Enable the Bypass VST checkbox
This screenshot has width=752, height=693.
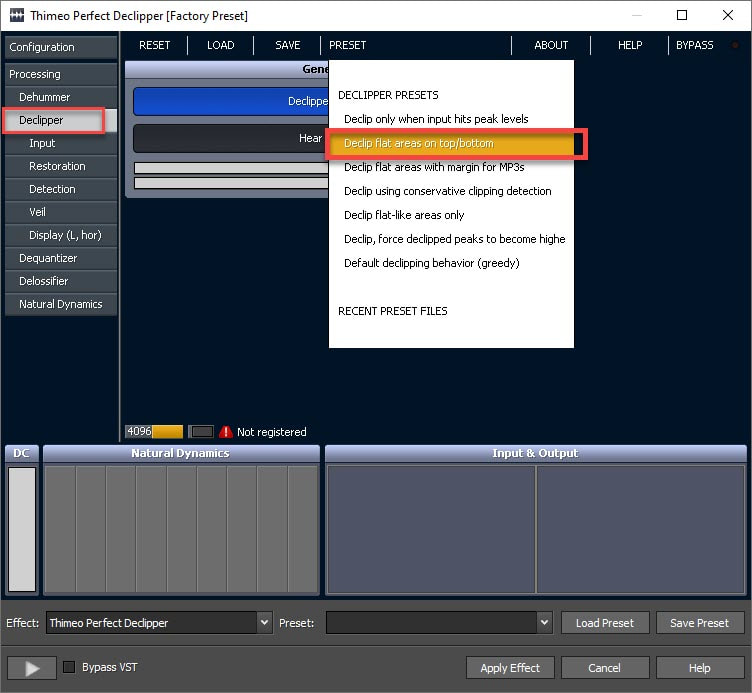coord(69,667)
